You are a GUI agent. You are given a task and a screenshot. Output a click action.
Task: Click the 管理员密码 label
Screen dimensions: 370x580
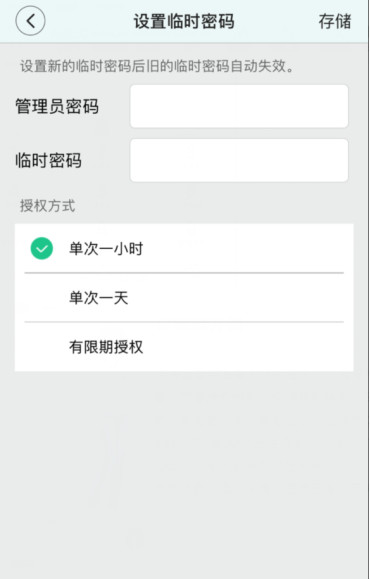click(57, 107)
